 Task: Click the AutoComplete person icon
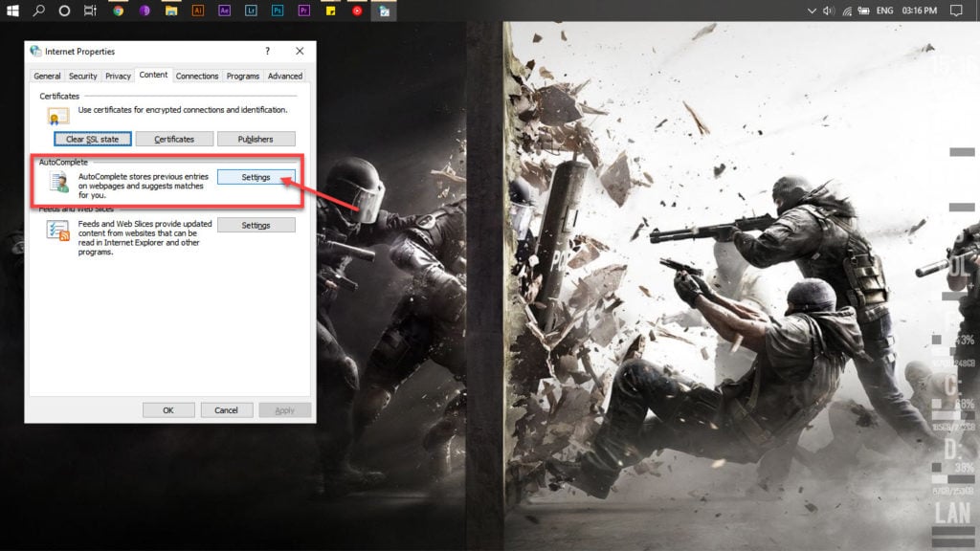(x=59, y=181)
